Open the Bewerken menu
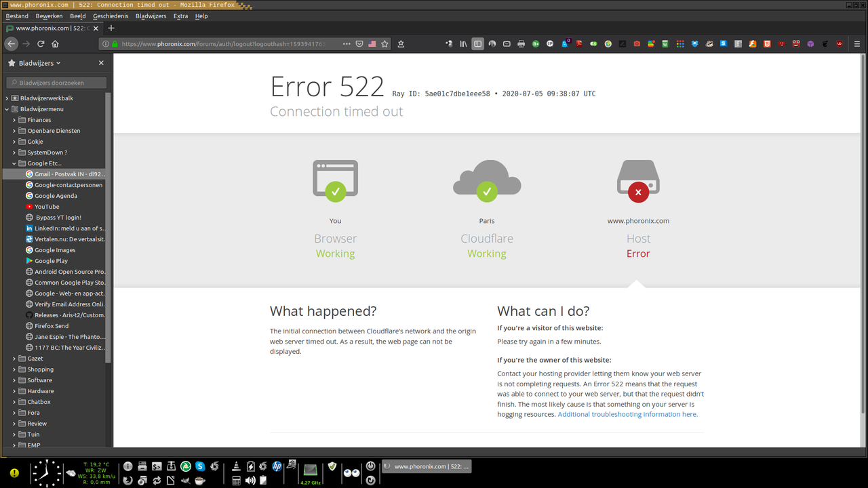The height and width of the screenshot is (488, 868). coord(49,16)
